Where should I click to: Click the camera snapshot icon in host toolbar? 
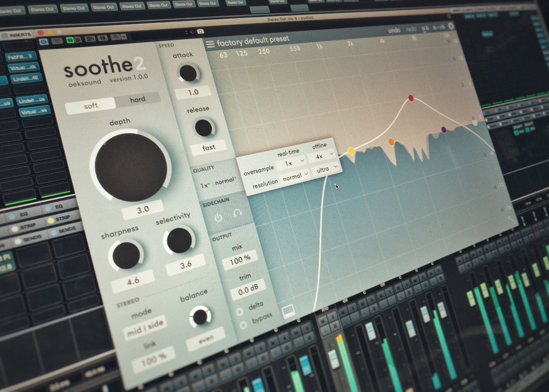point(200,31)
